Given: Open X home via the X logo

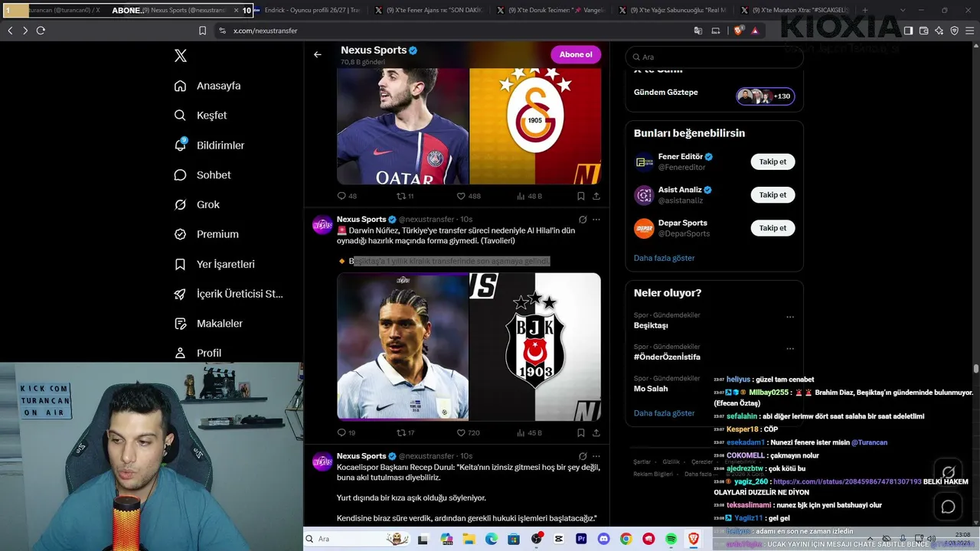Looking at the screenshot, I should (x=181, y=56).
